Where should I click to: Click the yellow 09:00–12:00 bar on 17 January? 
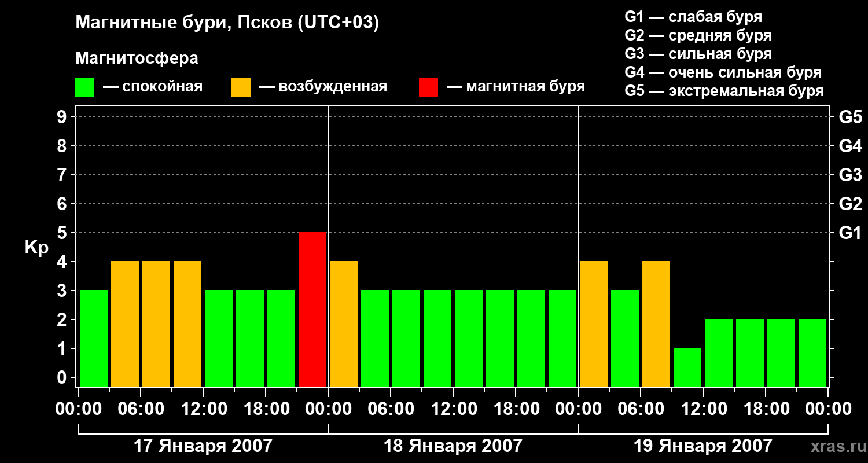click(x=187, y=324)
